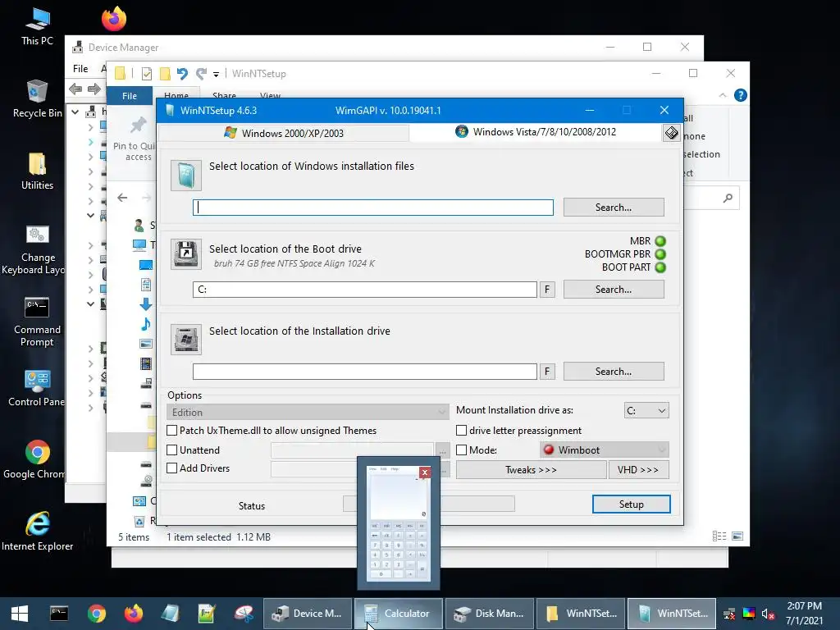
Task: Switch to Windows Vista/7/8/10/2008/2012 tab
Action: pos(536,132)
